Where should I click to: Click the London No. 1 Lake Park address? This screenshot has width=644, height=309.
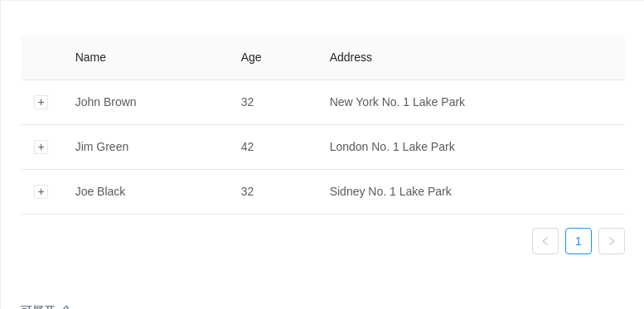coord(392,147)
